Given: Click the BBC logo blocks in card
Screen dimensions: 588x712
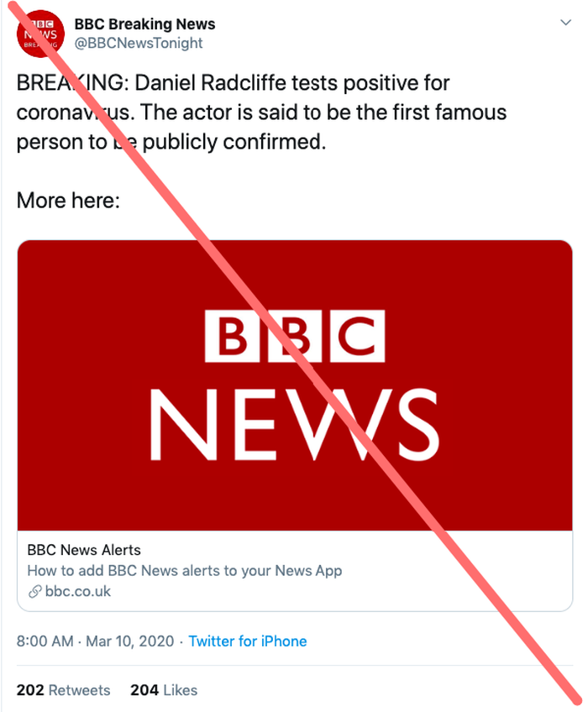Looking at the screenshot, I should click(x=295, y=336).
